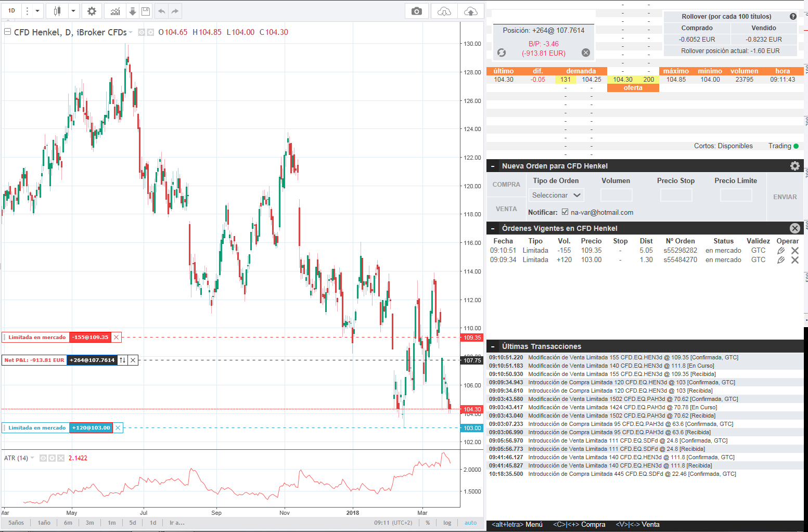Close the Órdenes Vigentes panel

click(795, 228)
